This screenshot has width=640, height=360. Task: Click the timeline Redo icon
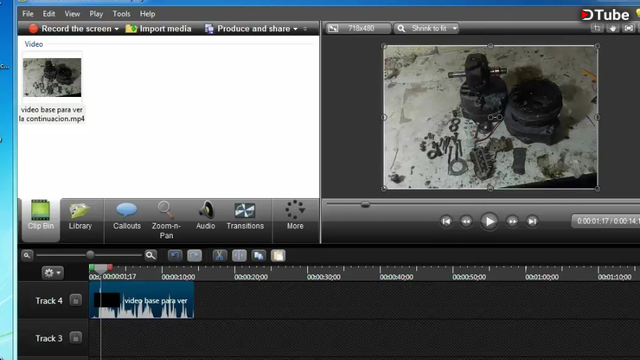point(194,256)
